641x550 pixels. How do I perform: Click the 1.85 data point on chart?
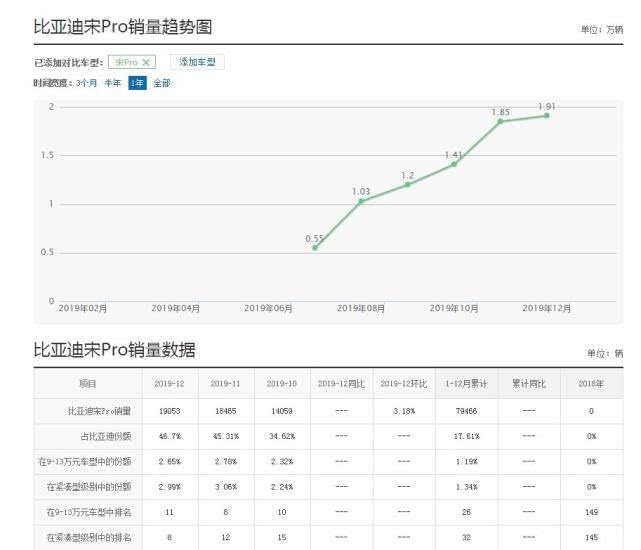tap(500, 121)
